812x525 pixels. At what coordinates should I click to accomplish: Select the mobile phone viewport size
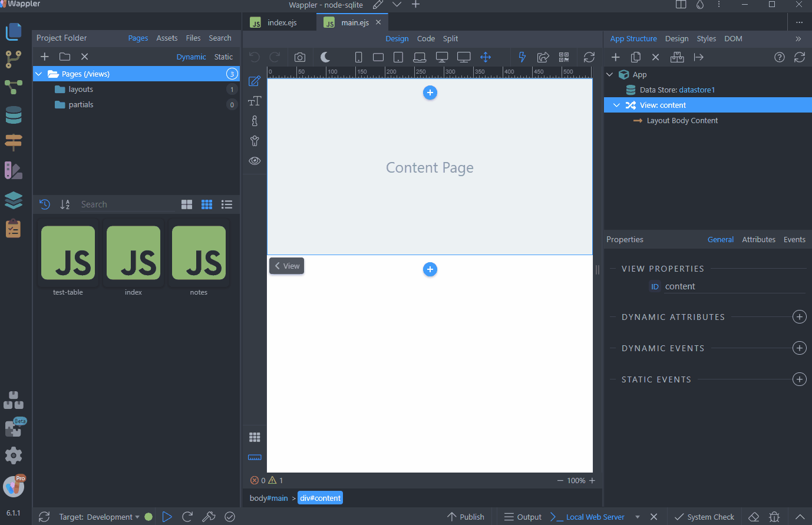click(x=358, y=57)
